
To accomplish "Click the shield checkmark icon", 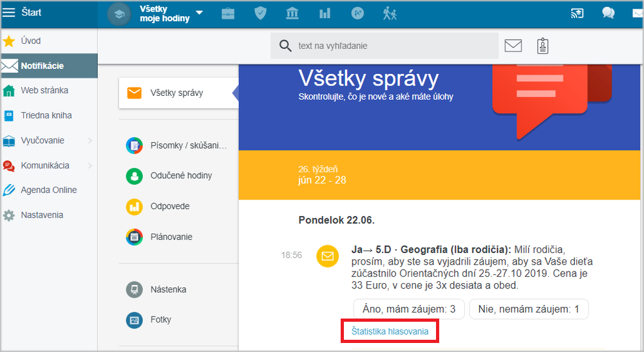I will coord(260,14).
